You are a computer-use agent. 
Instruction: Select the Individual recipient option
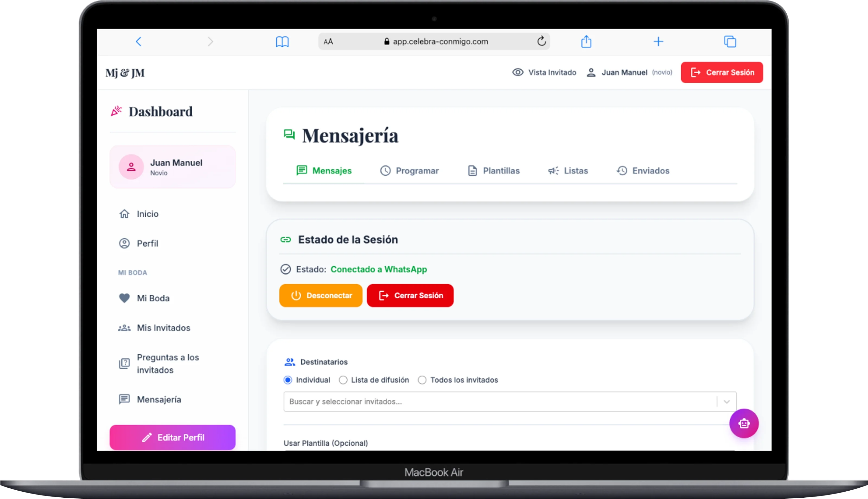pos(288,380)
